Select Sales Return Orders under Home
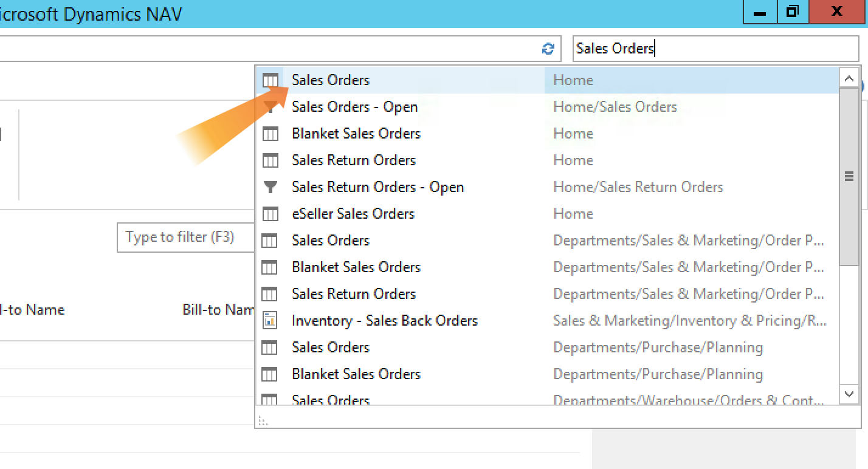This screenshot has width=868, height=469. [546, 160]
